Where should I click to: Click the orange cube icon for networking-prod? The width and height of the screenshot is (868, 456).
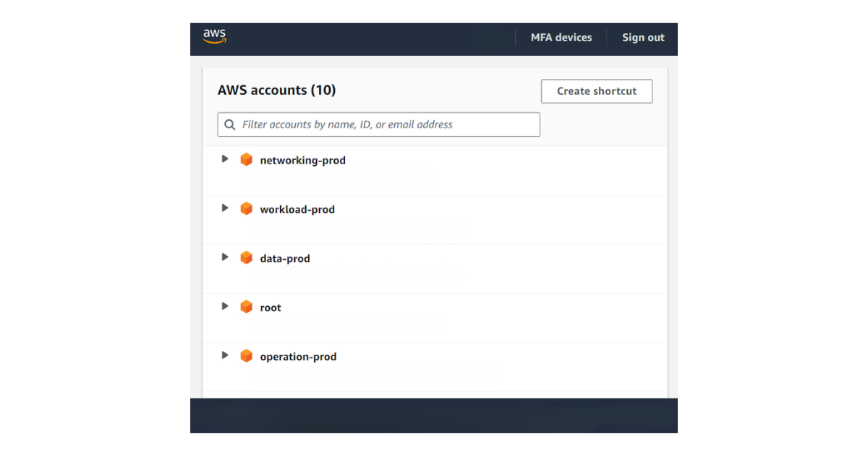pyautogui.click(x=247, y=159)
